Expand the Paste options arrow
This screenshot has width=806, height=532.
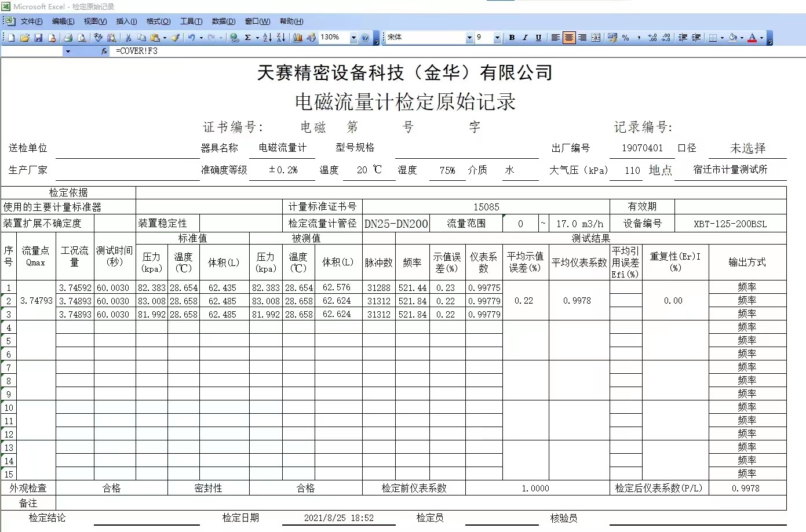[165, 38]
